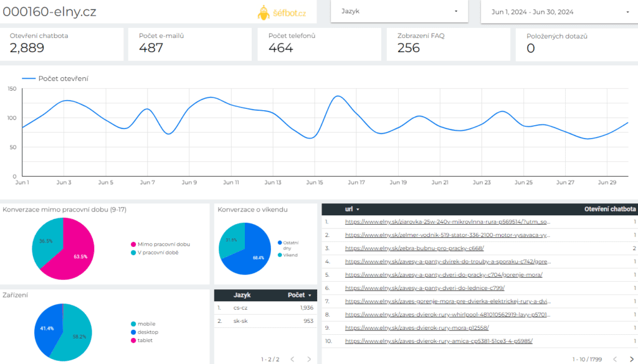
Task: Advance the URL table to the next page
Action: [632, 359]
